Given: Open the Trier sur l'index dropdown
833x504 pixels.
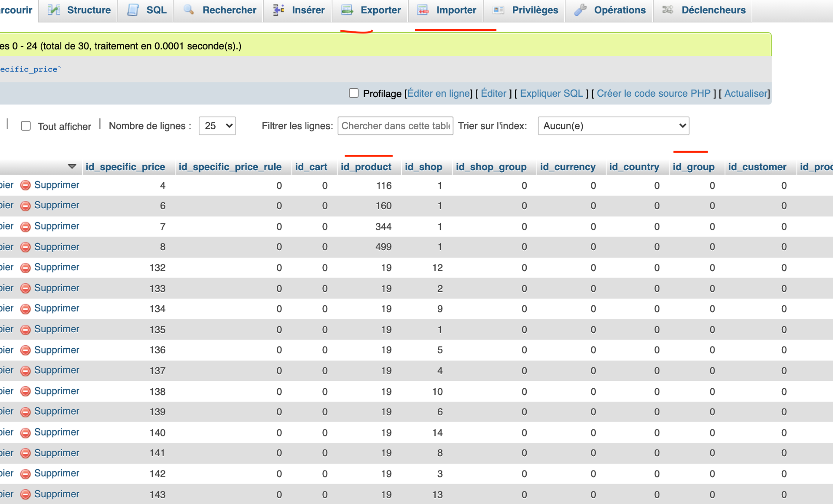Looking at the screenshot, I should [x=613, y=126].
